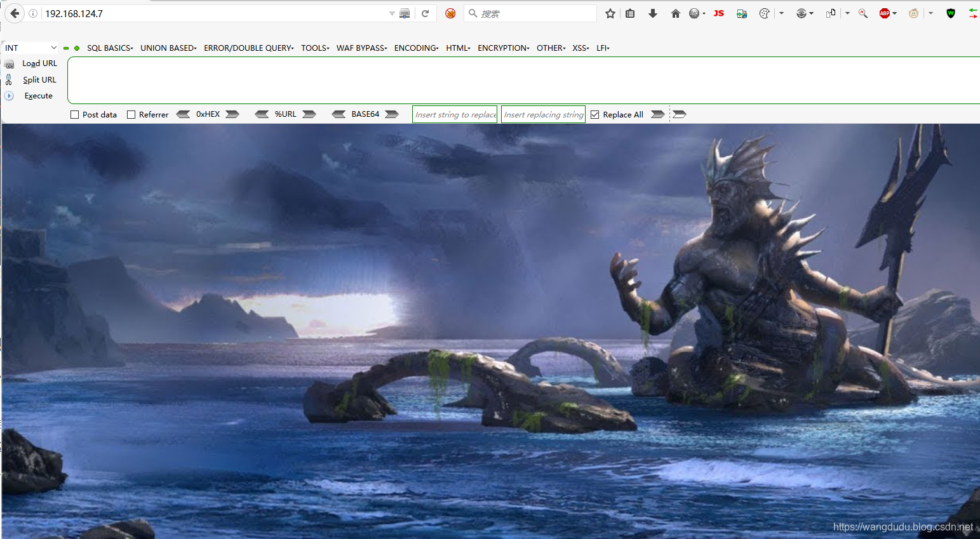Click the red JS toggle icon

click(x=719, y=13)
